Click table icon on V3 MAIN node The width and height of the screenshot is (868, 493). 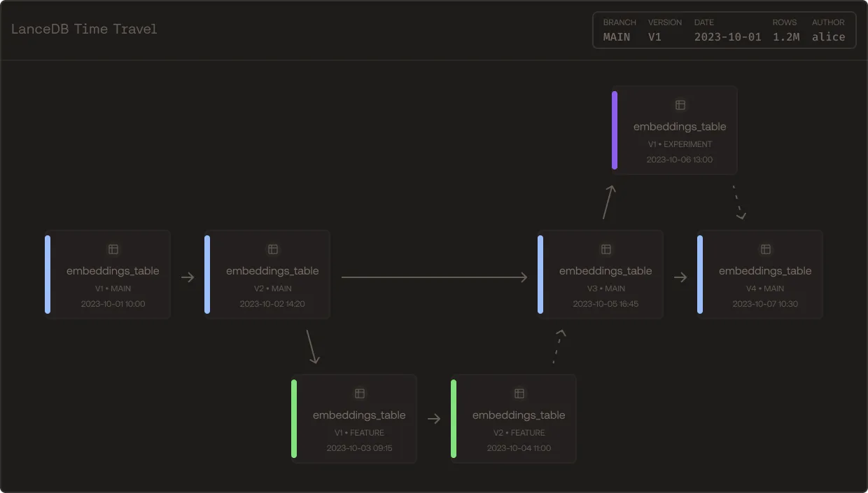(x=606, y=249)
